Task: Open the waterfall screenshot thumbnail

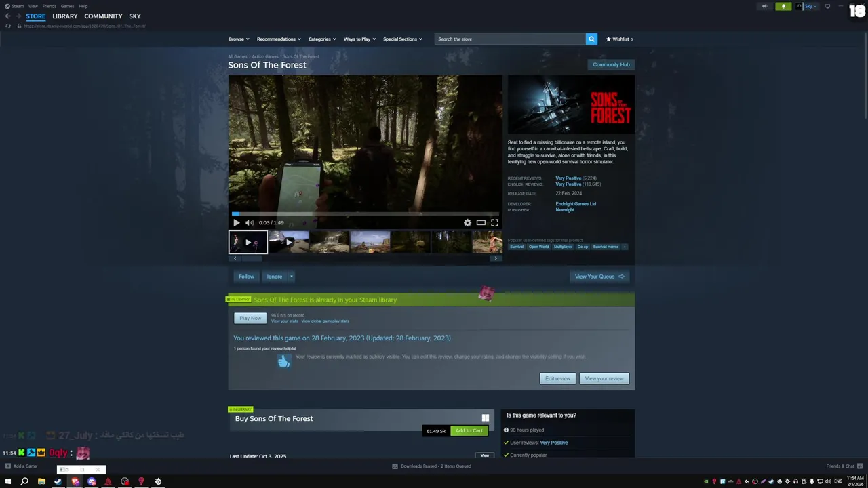Action: click(329, 242)
